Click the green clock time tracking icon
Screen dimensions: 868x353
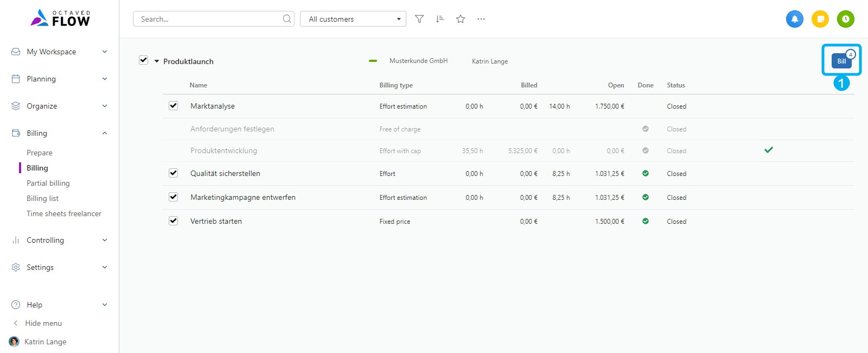coord(845,19)
